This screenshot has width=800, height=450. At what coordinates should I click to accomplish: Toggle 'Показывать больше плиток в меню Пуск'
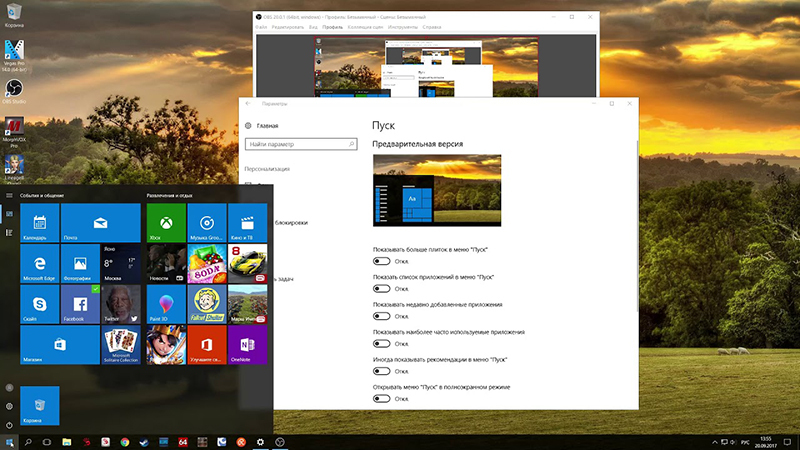tap(381, 260)
